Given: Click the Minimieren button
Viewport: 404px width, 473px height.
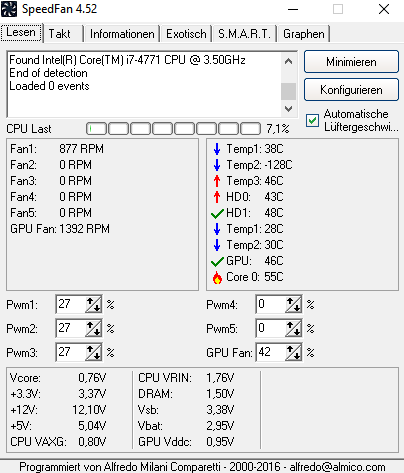Looking at the screenshot, I should tap(351, 62).
